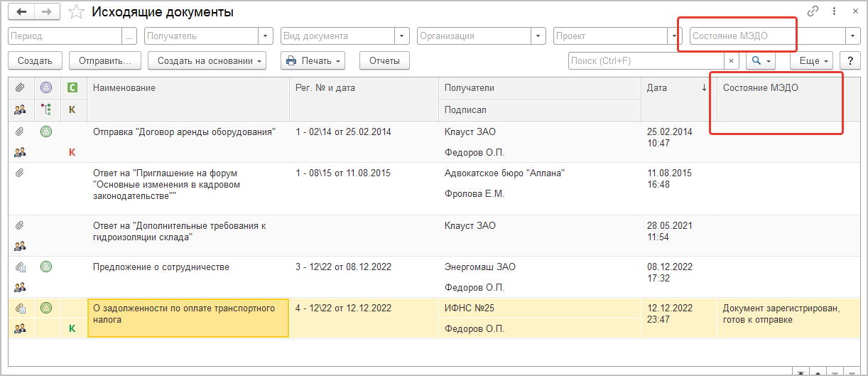Add Исходящие документы to favorites with star

pyautogui.click(x=75, y=12)
